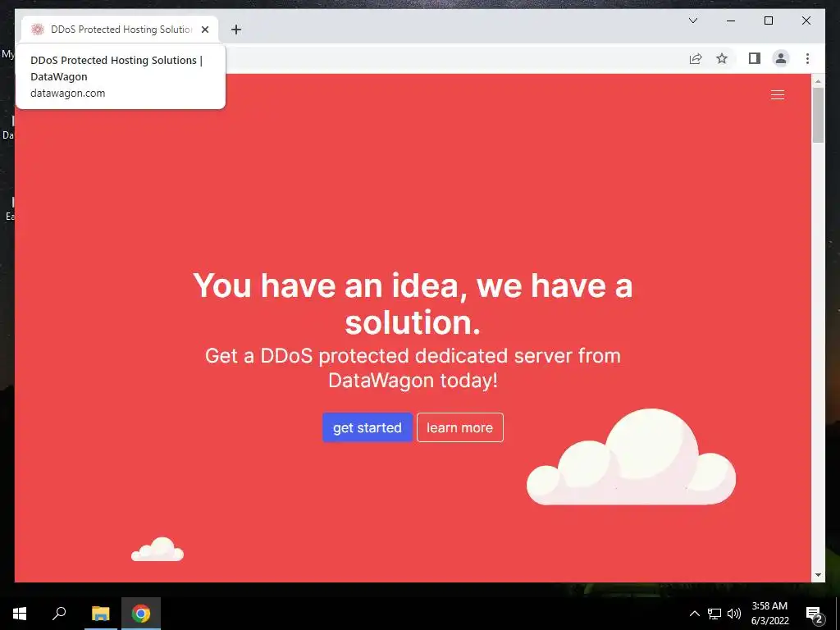Bookmark this page with the star icon
The width and height of the screenshot is (840, 630).
722,58
